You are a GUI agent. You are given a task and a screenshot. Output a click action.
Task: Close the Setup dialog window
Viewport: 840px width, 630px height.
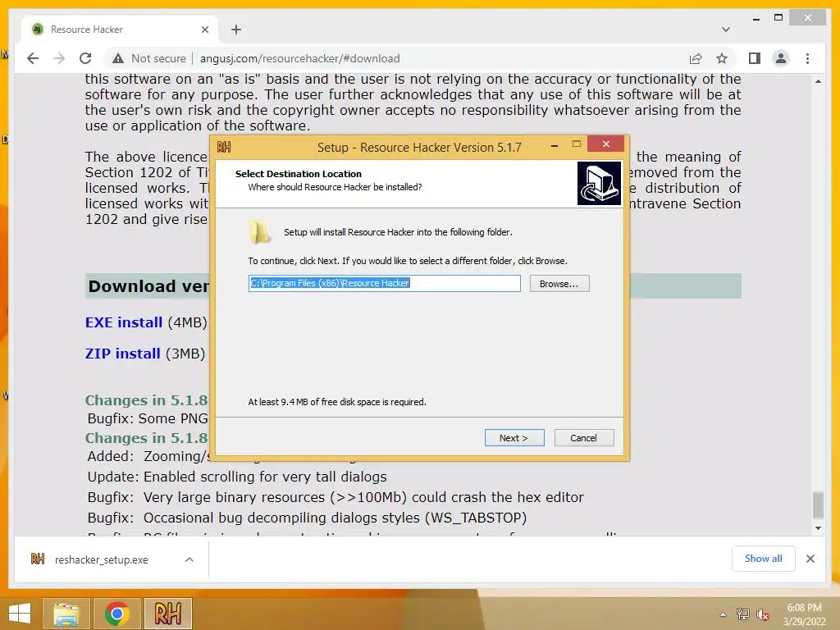click(x=606, y=144)
